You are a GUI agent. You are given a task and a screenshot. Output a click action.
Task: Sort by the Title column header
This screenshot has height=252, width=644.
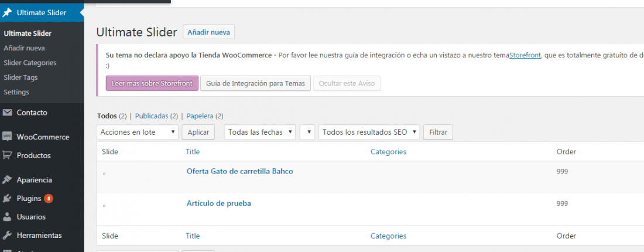click(193, 152)
